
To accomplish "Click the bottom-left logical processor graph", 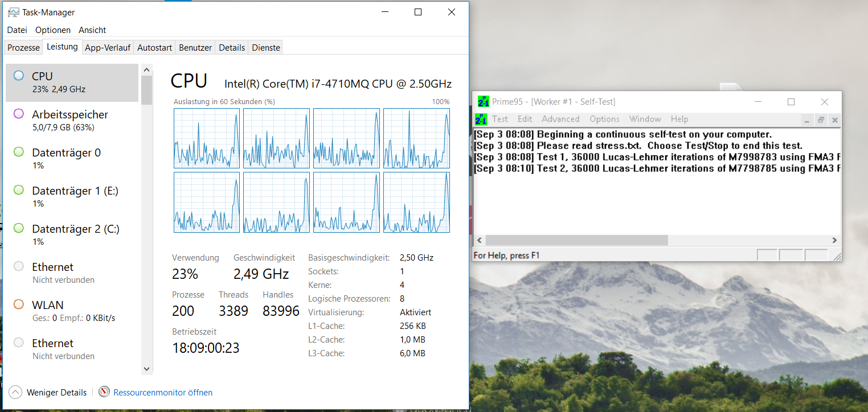I will coord(207,202).
